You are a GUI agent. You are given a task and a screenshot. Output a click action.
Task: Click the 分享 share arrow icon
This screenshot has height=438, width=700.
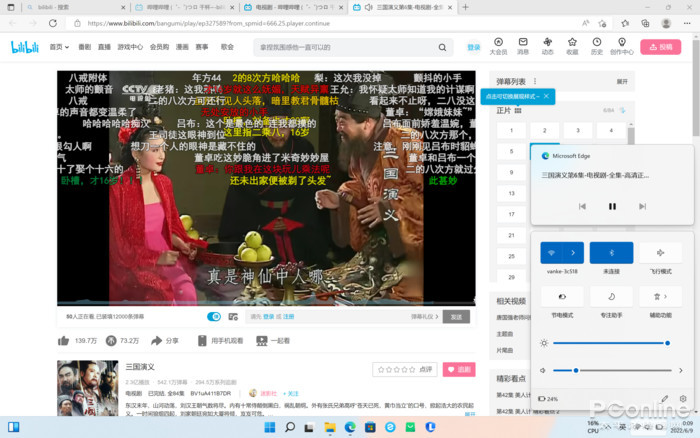point(156,341)
